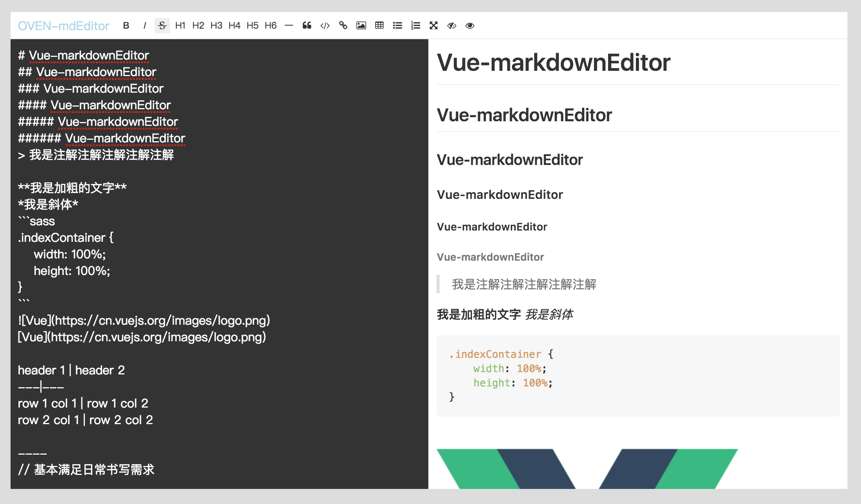Apply italic formatting with the I button
Viewport: 861px width, 504px height.
144,25
